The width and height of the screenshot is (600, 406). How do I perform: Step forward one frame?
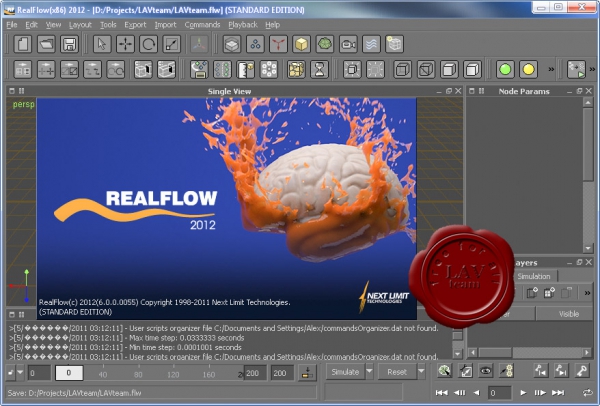point(540,393)
